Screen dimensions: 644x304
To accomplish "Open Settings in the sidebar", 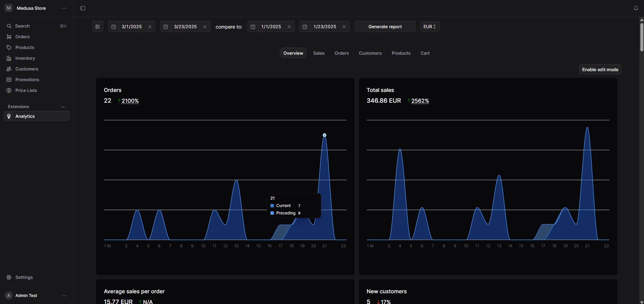I will (x=24, y=277).
